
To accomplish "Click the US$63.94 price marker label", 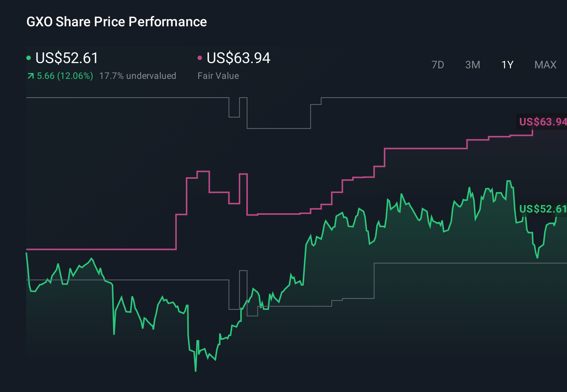I will pyautogui.click(x=542, y=122).
